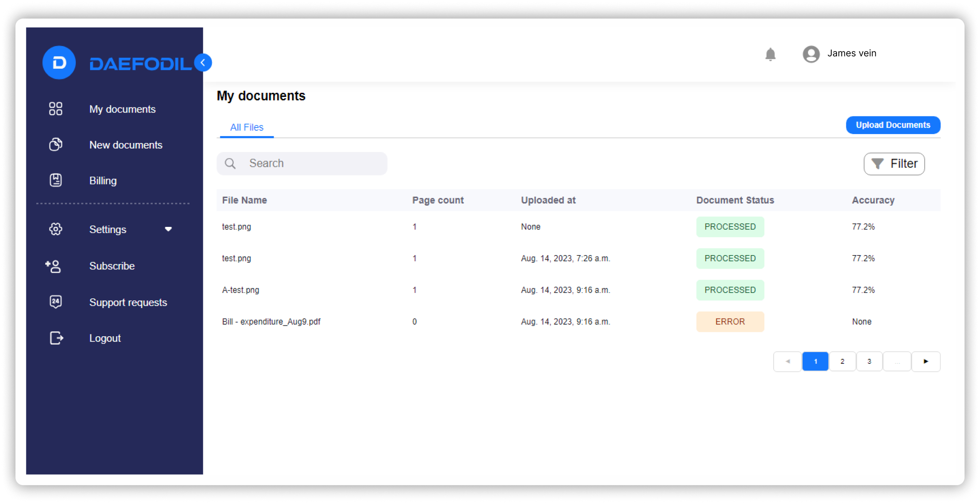Open the Bill - expenditure_Aug9.pdf file
980x504 pixels.
(x=271, y=322)
